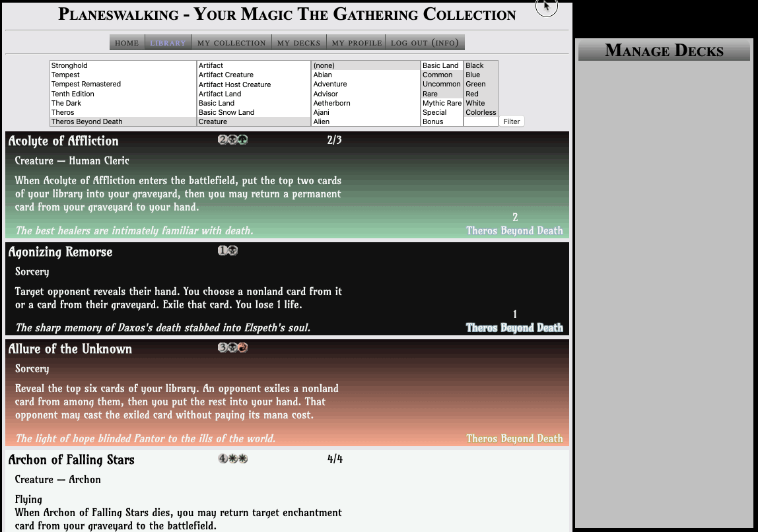Choose Abian subtype
The height and width of the screenshot is (532, 758).
(366, 75)
